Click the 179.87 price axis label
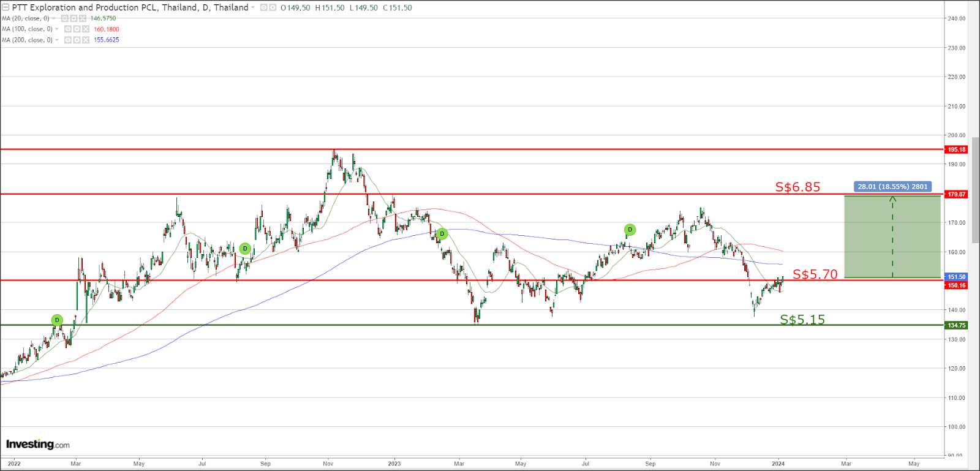This screenshot has height=471, width=980. coord(957,194)
